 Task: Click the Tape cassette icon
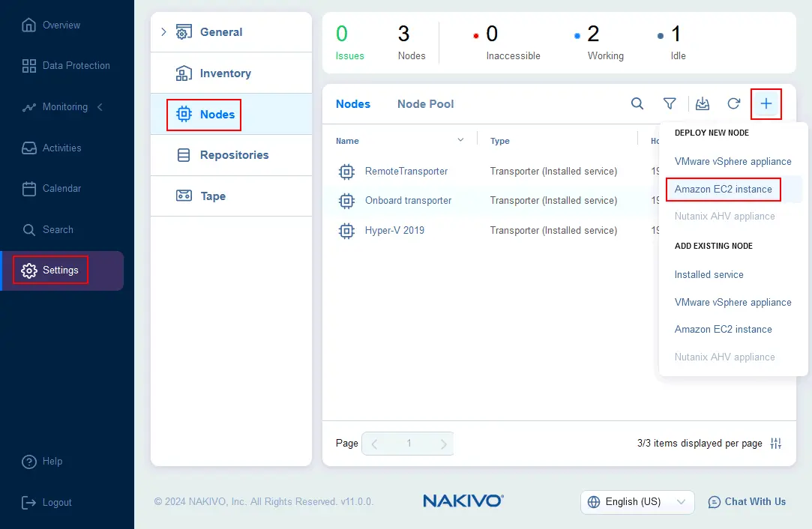coord(184,196)
